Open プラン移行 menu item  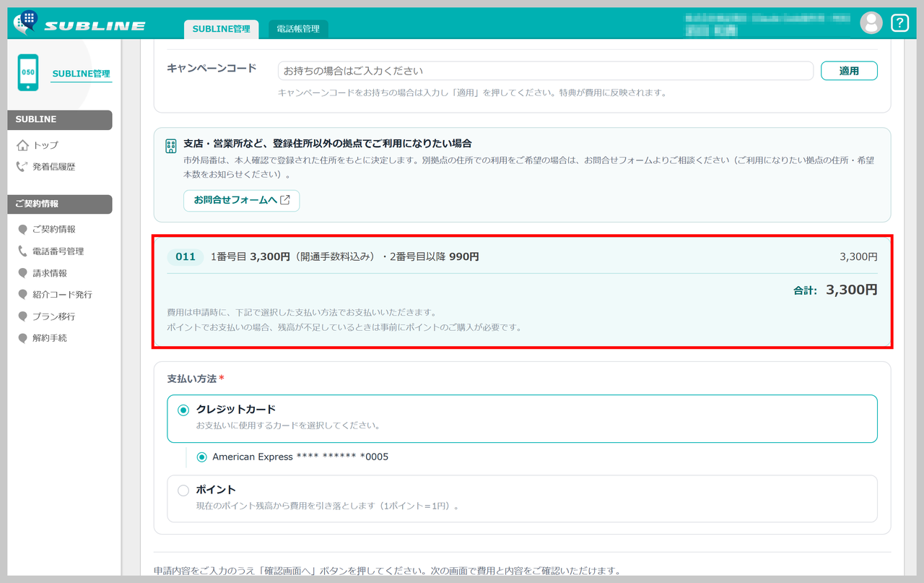point(54,316)
